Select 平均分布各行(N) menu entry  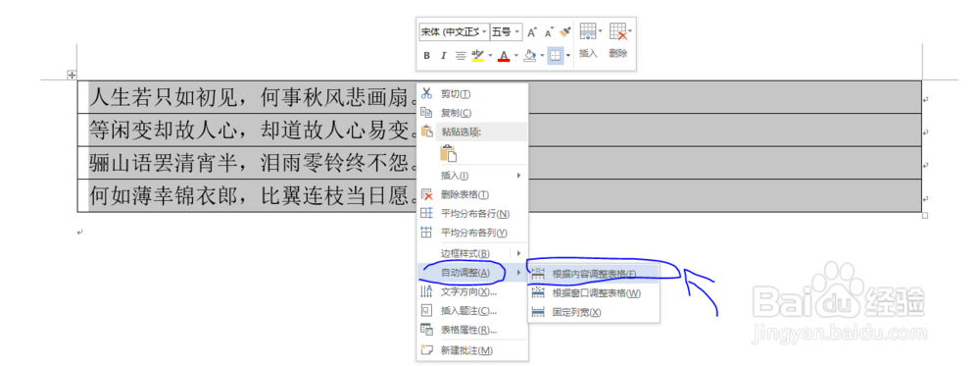point(472,214)
